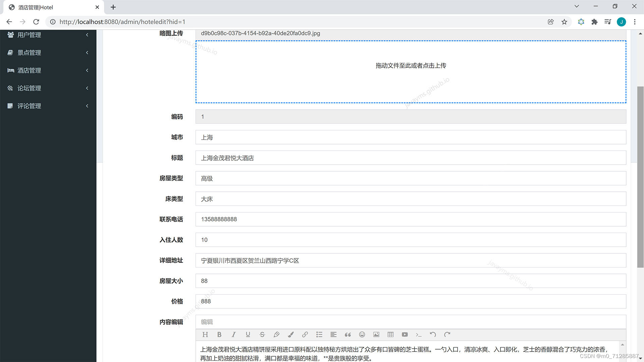
Task: Click editor scrollbar up arrow
Action: coord(623,345)
